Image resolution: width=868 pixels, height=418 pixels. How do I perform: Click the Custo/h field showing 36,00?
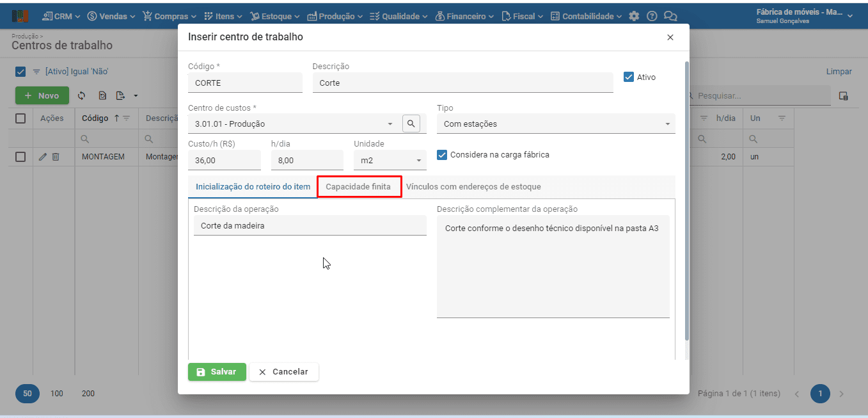(x=225, y=160)
